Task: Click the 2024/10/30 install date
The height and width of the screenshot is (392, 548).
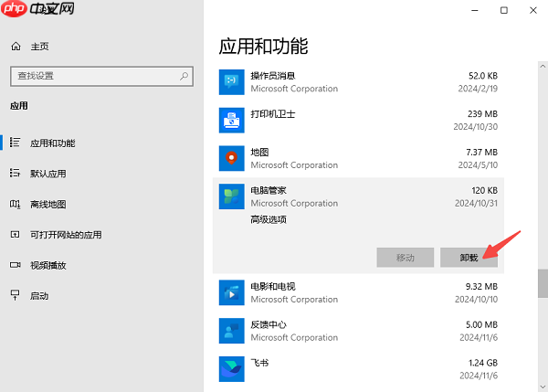Action: 475,127
